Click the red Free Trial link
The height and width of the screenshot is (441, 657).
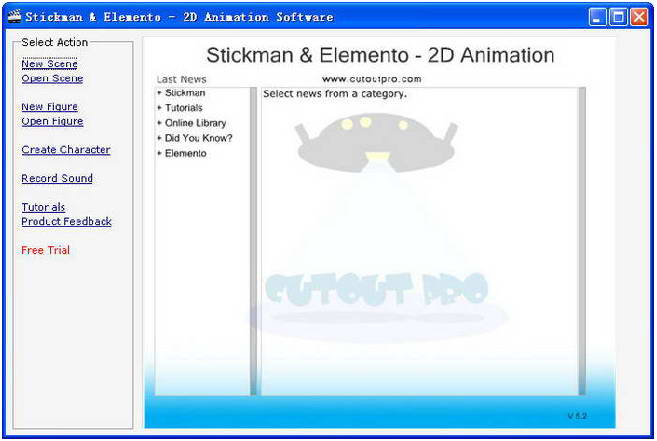(x=45, y=250)
